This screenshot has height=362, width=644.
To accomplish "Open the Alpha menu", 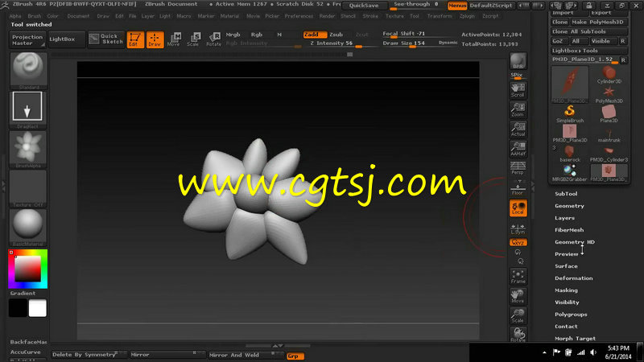I will [15, 16].
